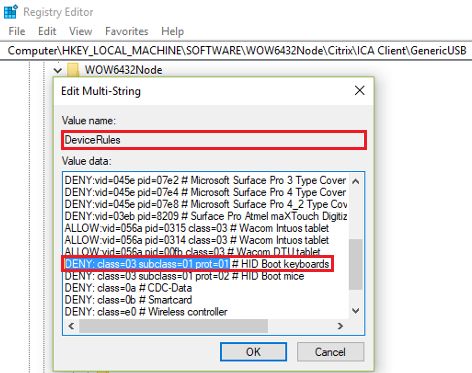Click the HID Boot keyboards line
The image size is (472, 373).
tap(197, 264)
